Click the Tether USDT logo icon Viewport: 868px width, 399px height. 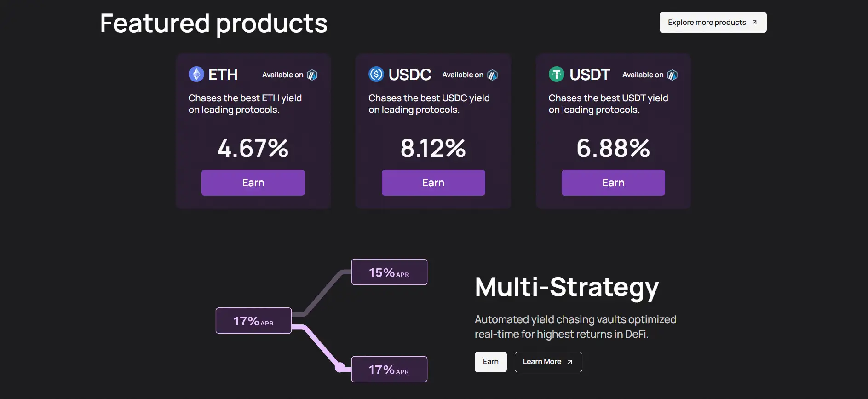(x=557, y=74)
